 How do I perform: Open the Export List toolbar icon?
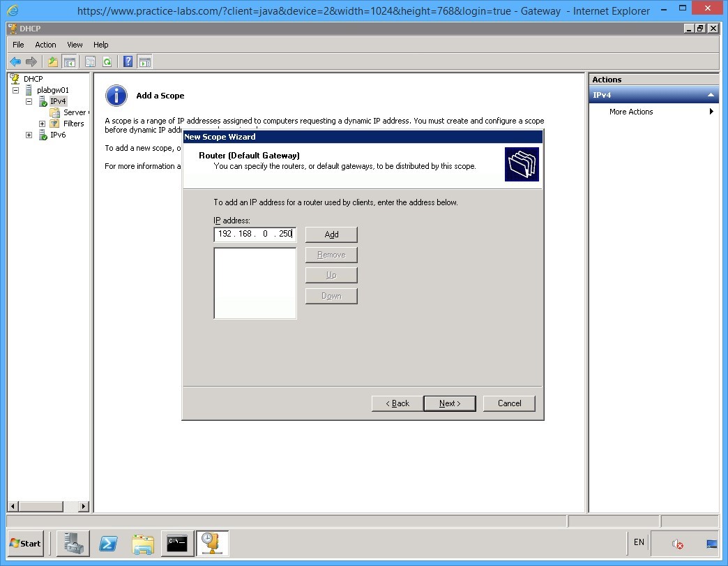(x=51, y=61)
